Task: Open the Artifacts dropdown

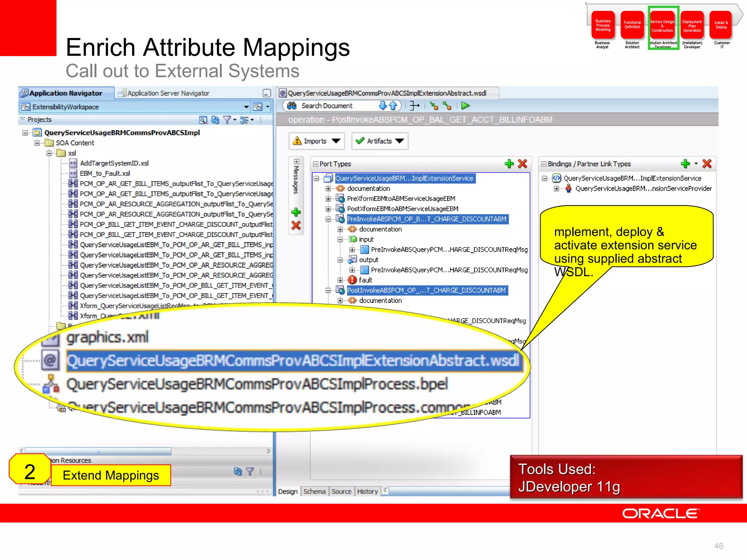Action: point(399,141)
